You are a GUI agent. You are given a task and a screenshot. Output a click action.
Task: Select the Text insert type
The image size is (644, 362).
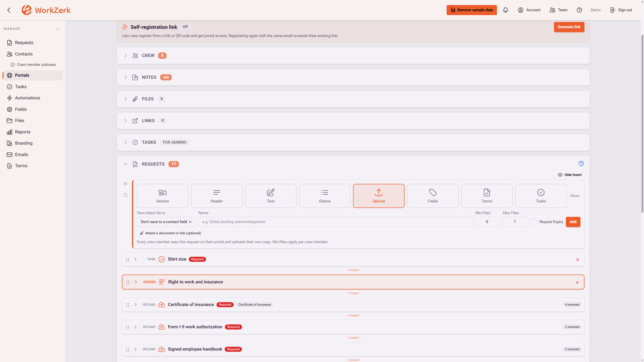(x=271, y=196)
